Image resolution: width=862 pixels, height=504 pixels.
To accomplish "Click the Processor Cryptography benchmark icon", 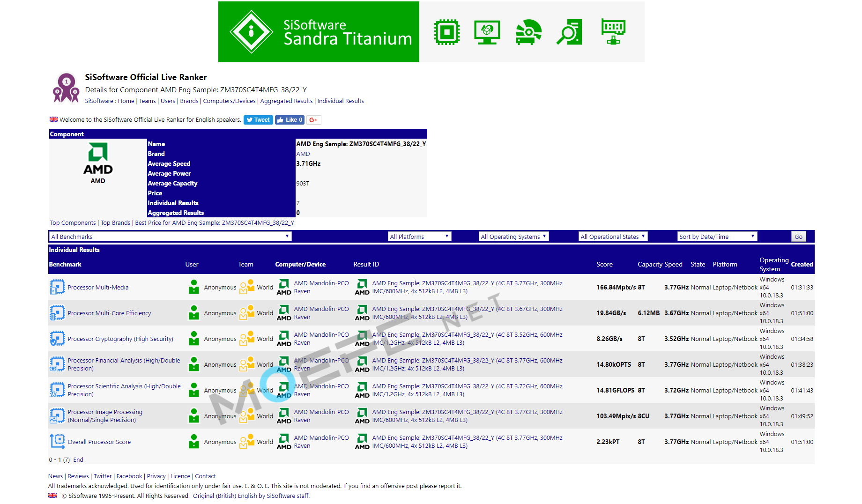I will 57,339.
